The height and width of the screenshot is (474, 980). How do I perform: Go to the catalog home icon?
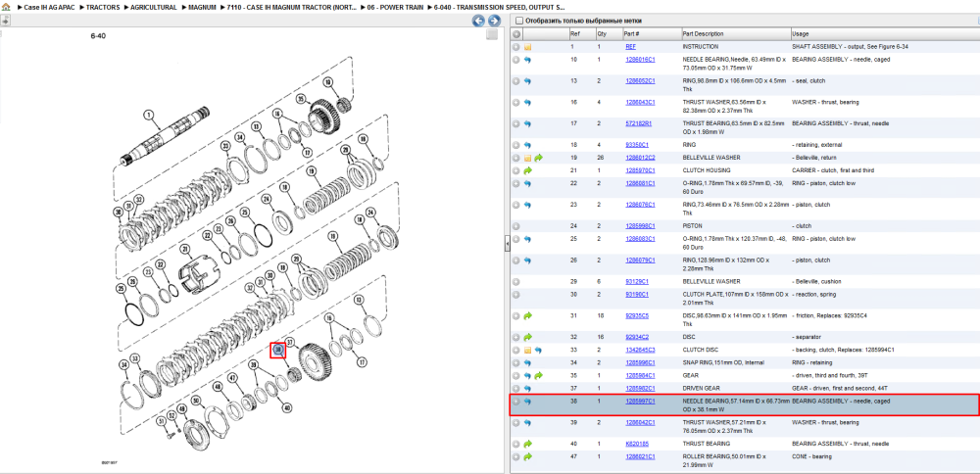6,7
